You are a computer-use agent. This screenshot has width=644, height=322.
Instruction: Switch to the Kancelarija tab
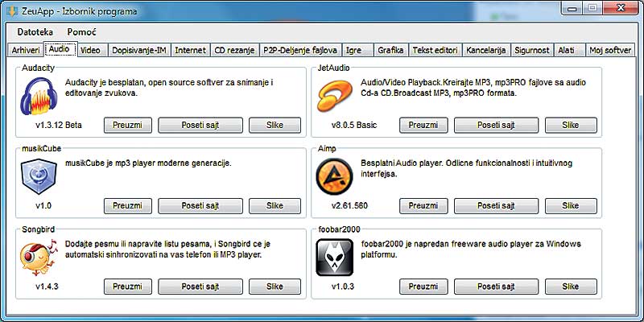point(487,50)
